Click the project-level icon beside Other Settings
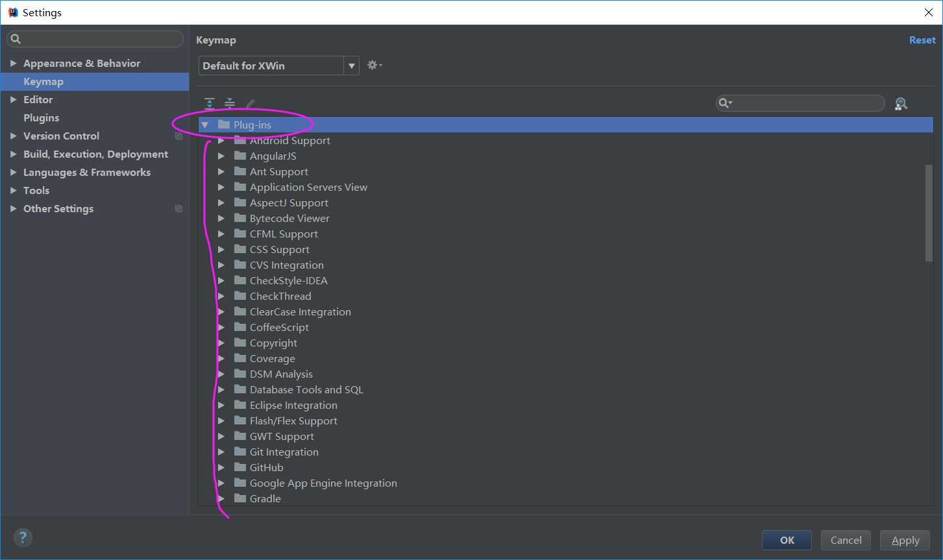This screenshot has height=560, width=943. click(x=178, y=209)
